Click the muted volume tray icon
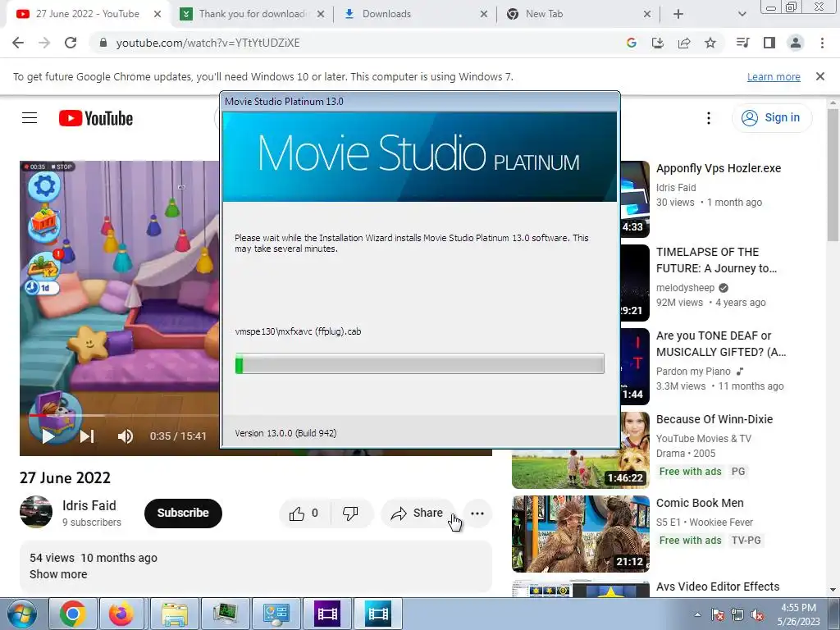This screenshot has height=630, width=840. (x=757, y=614)
